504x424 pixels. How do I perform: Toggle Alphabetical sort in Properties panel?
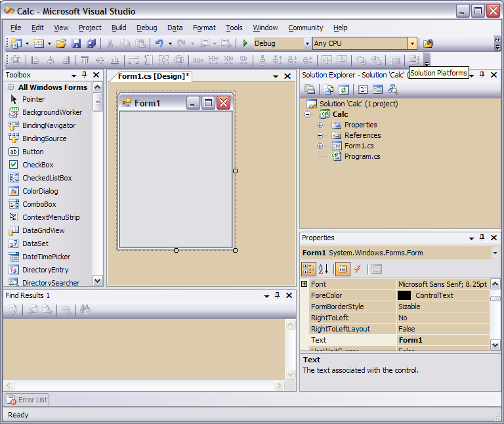324,269
